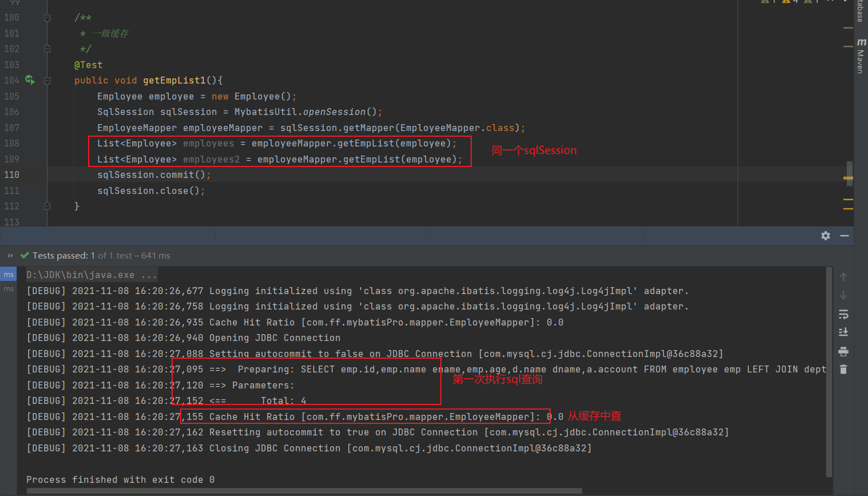The width and height of the screenshot is (868, 496).
Task: Click 'D:\JDK\bin\java.exe ...' console line
Action: [x=91, y=275]
